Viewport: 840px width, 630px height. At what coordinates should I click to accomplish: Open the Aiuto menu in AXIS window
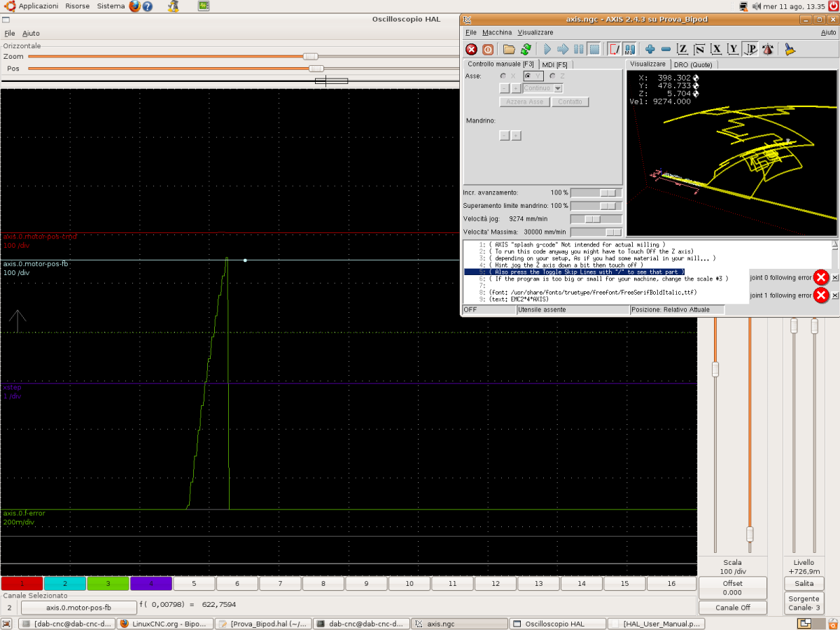click(828, 32)
